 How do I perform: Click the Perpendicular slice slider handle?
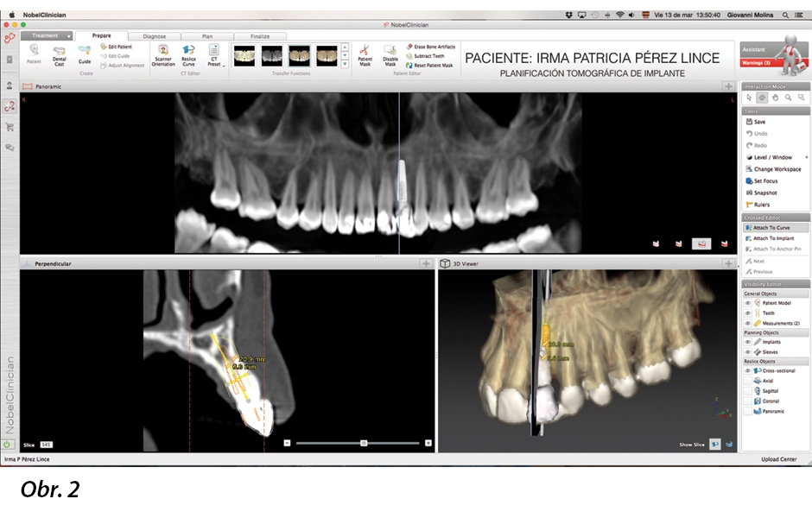[364, 443]
